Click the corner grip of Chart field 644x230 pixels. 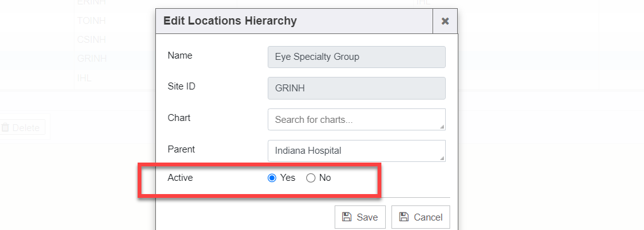[x=443, y=127]
